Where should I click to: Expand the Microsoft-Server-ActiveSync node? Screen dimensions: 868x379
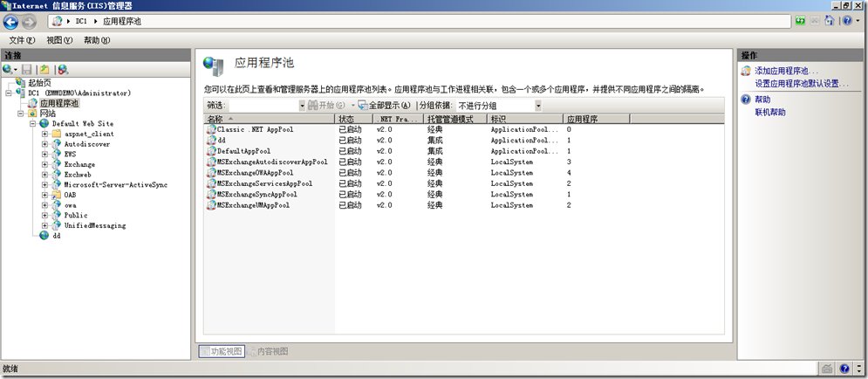pyautogui.click(x=44, y=184)
